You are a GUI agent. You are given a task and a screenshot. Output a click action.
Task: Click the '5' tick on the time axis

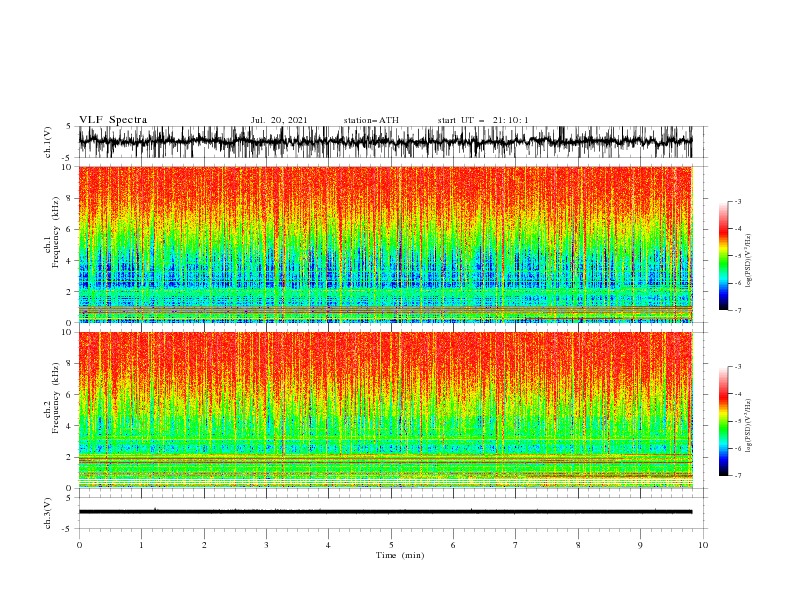pyautogui.click(x=391, y=545)
